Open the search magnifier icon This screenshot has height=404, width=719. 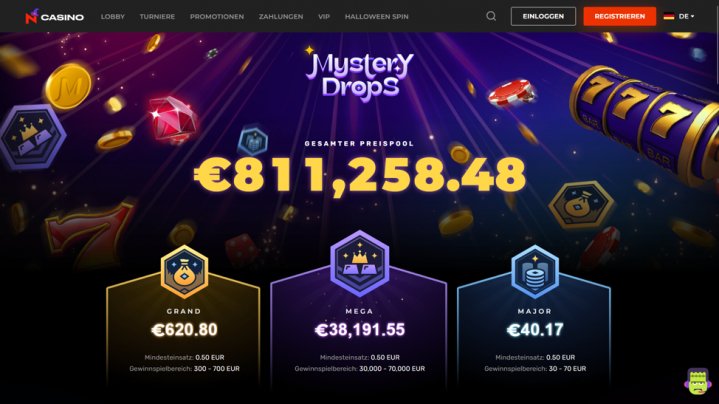[x=491, y=17]
